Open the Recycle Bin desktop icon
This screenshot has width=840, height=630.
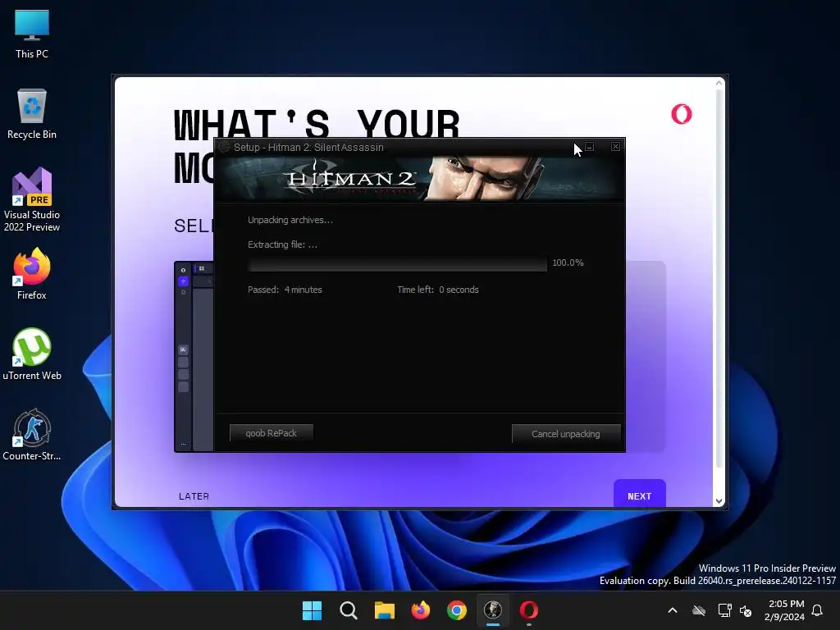pyautogui.click(x=32, y=114)
